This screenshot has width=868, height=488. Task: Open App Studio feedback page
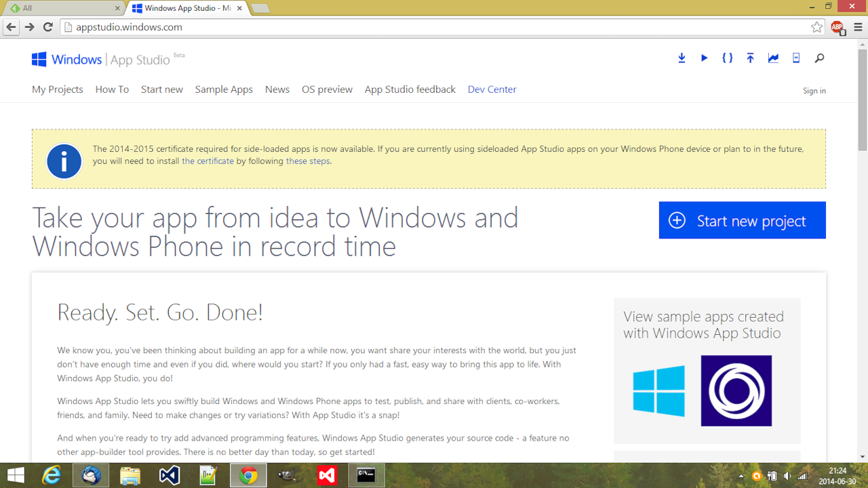point(410,89)
